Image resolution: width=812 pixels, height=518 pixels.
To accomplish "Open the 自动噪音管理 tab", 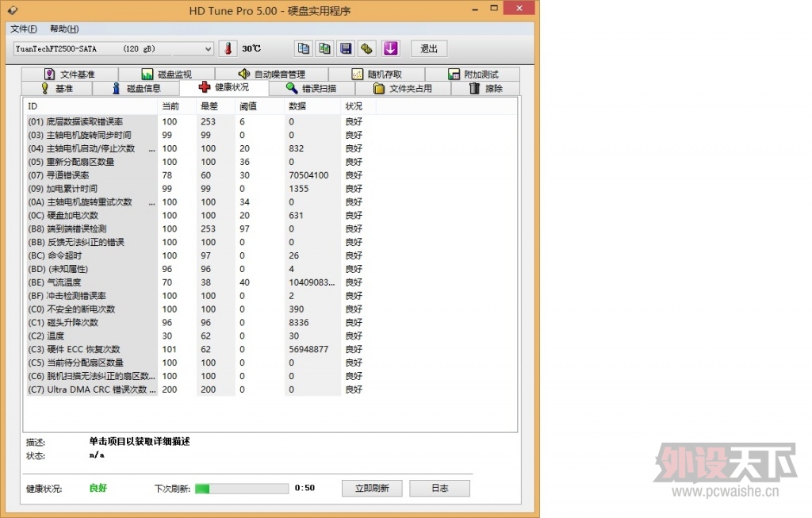I will [x=272, y=74].
